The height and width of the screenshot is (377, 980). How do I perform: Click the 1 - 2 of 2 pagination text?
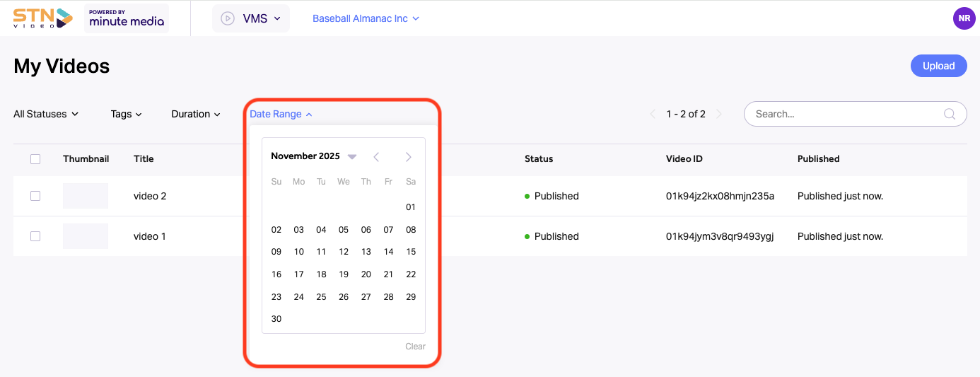(686, 114)
